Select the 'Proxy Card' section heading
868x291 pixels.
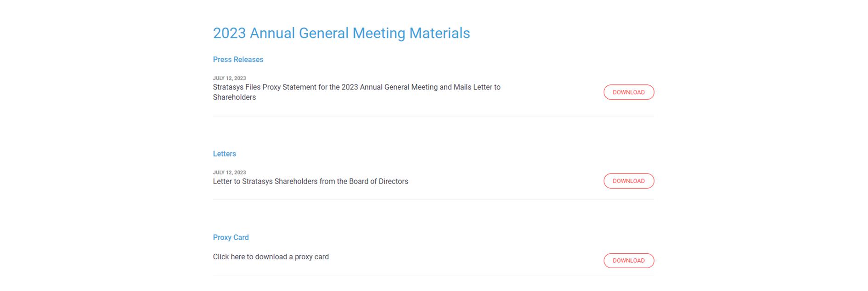click(231, 237)
